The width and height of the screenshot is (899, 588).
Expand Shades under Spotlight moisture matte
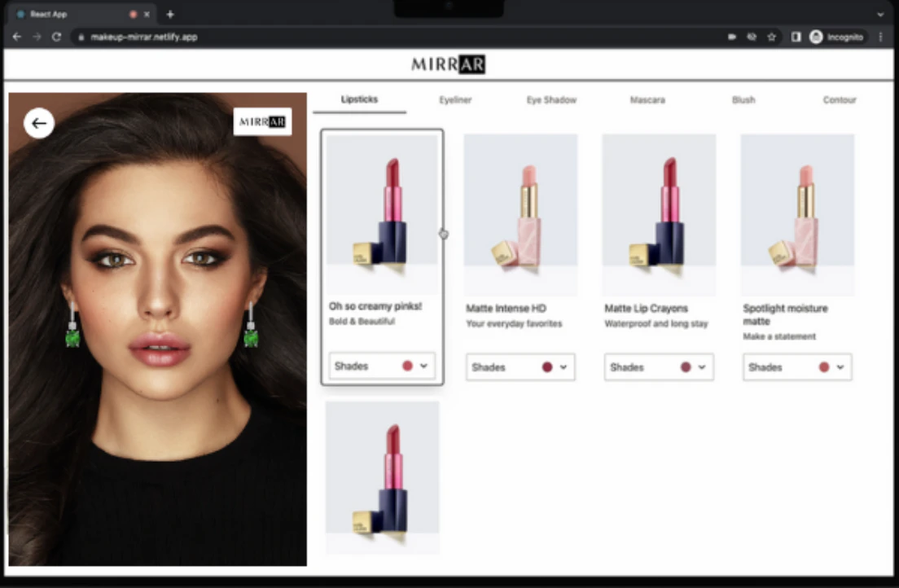(x=796, y=367)
